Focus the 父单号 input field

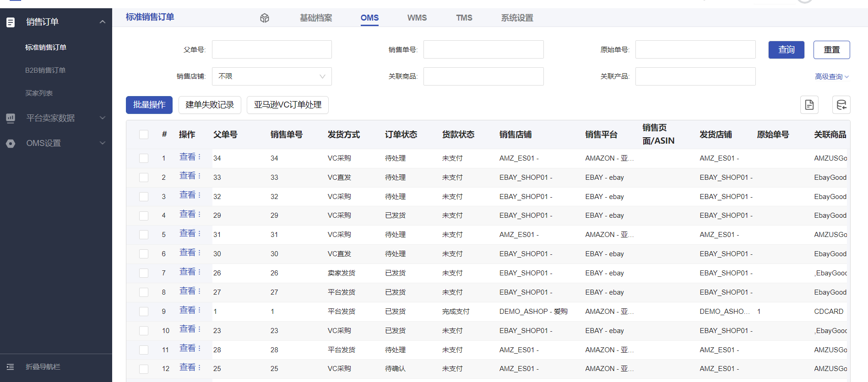point(272,49)
